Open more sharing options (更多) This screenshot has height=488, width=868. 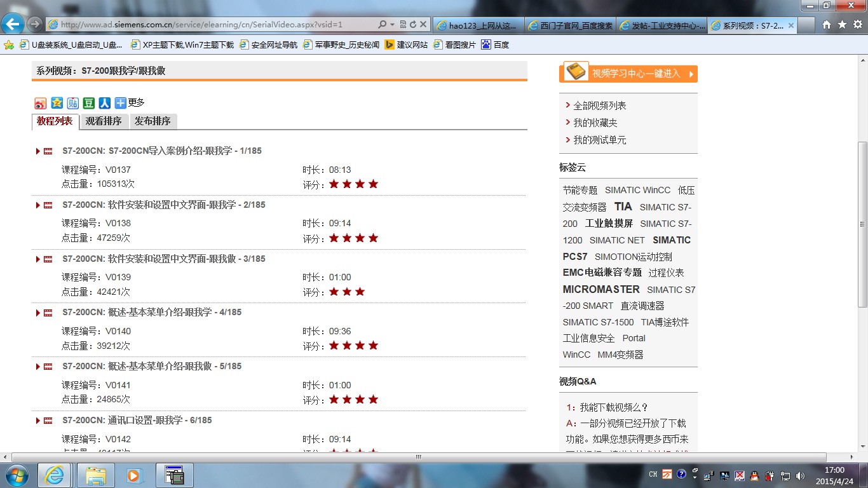130,103
